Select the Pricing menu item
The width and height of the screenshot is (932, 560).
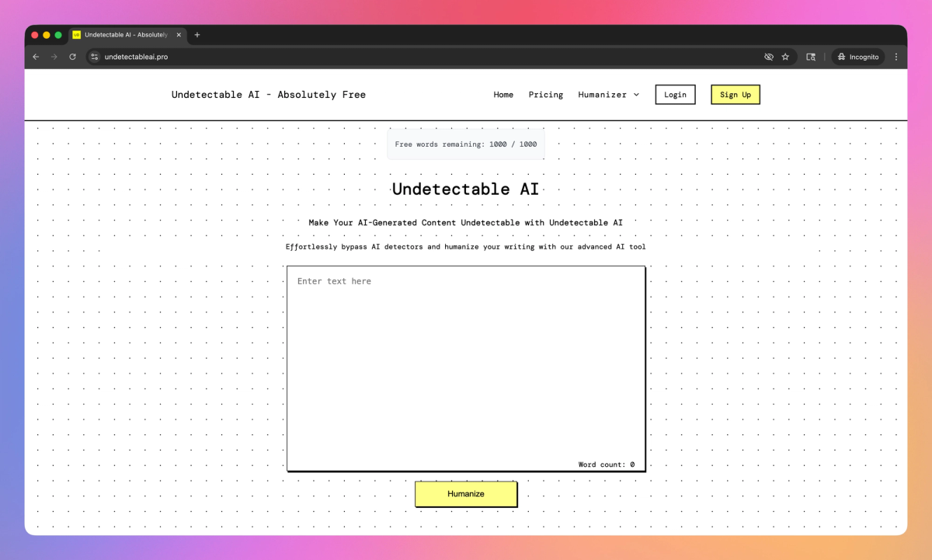coord(546,95)
